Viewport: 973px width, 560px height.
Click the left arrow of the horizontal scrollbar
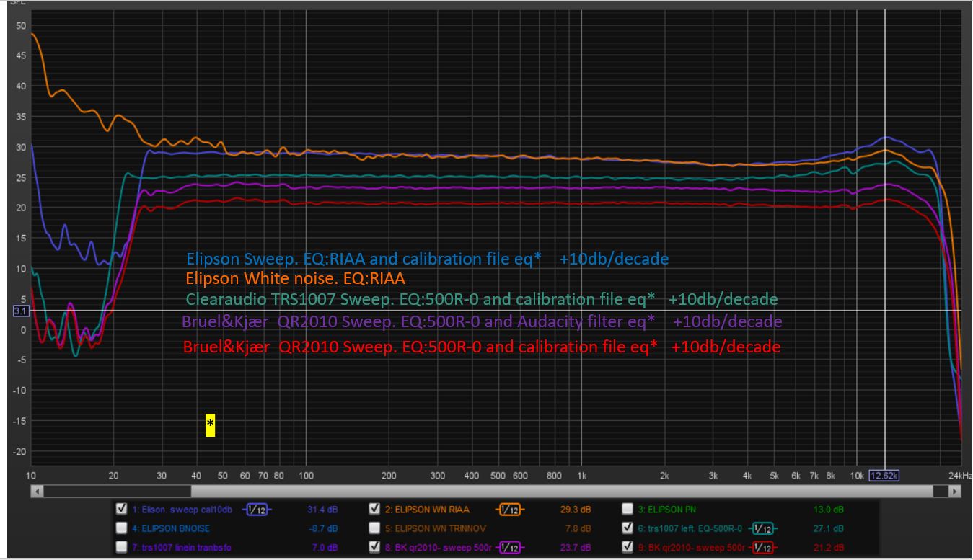point(38,491)
